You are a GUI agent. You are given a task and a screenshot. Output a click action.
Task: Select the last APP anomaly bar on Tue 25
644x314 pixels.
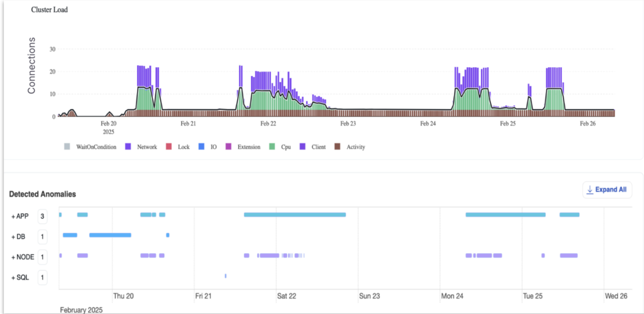[x=570, y=215]
